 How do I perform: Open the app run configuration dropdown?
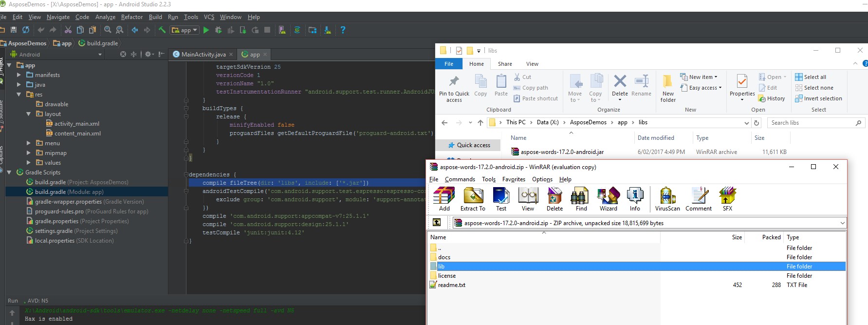(x=185, y=30)
